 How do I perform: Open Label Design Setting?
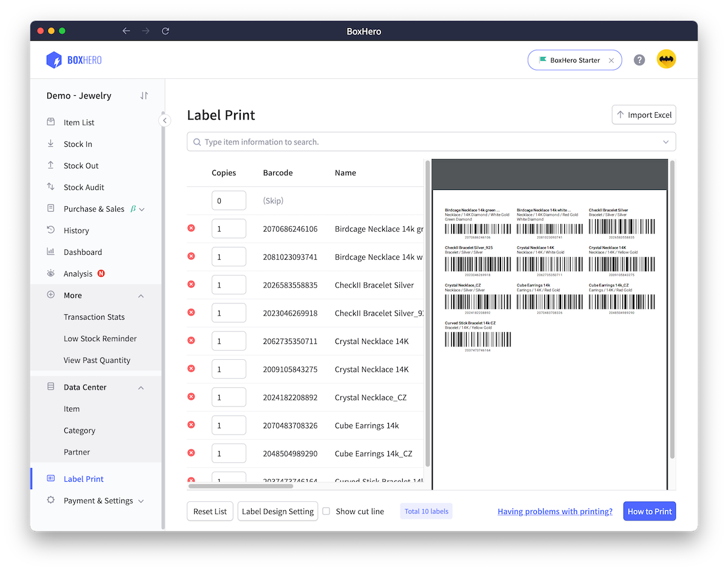point(278,512)
